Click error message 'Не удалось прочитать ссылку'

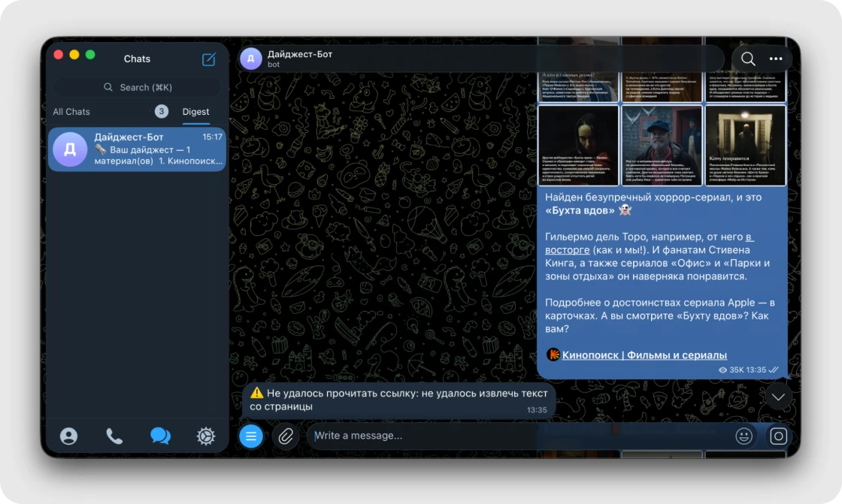coord(398,400)
